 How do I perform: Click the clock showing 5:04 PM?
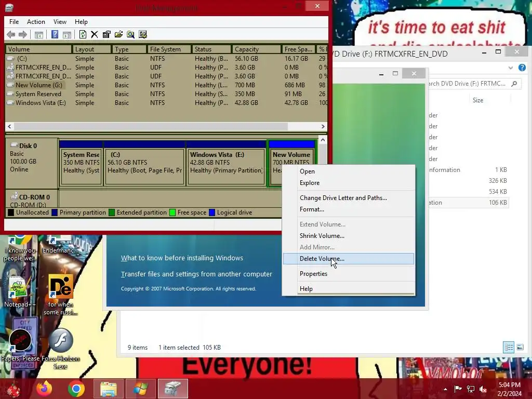[x=509, y=385]
